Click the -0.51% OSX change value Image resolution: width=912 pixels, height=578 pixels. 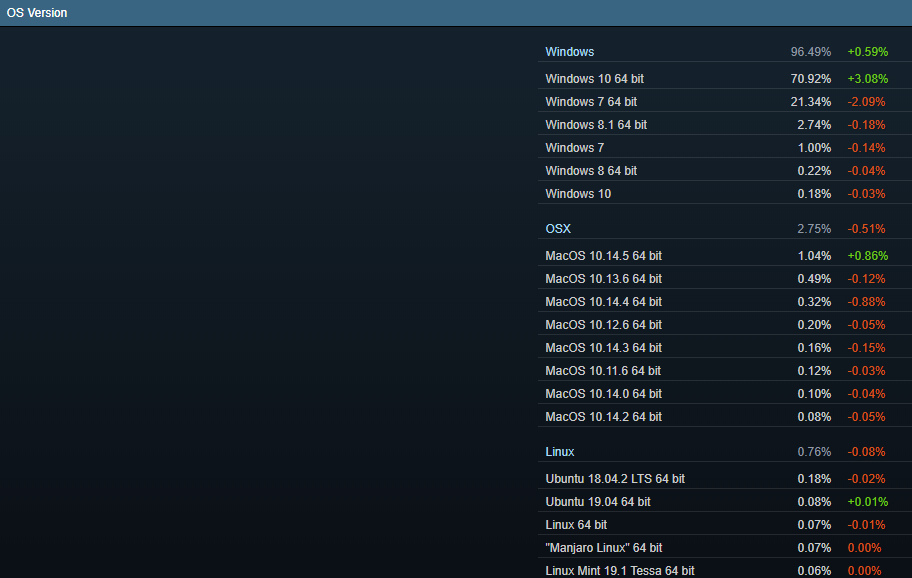(866, 229)
